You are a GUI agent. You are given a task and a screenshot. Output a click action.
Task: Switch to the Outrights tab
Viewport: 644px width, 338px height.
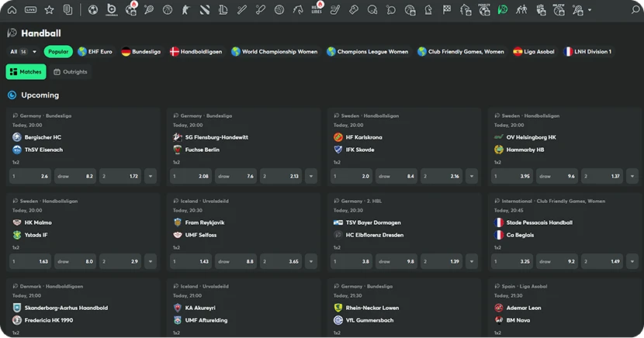[71, 72]
